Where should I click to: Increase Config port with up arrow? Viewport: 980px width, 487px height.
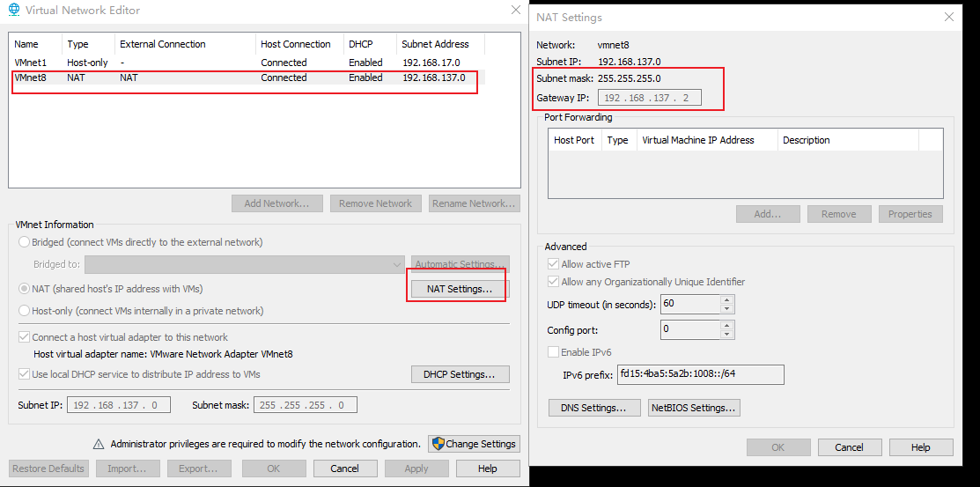(726, 325)
